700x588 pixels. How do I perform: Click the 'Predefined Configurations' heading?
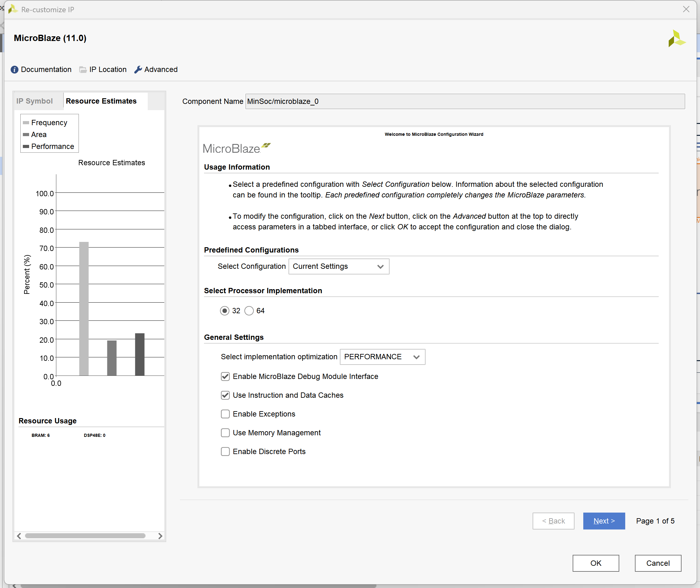coord(251,250)
